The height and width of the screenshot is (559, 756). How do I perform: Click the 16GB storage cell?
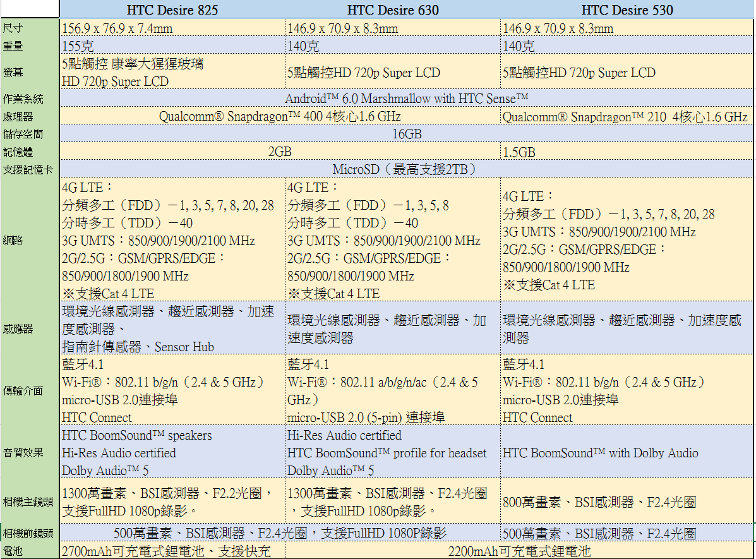pos(407,134)
